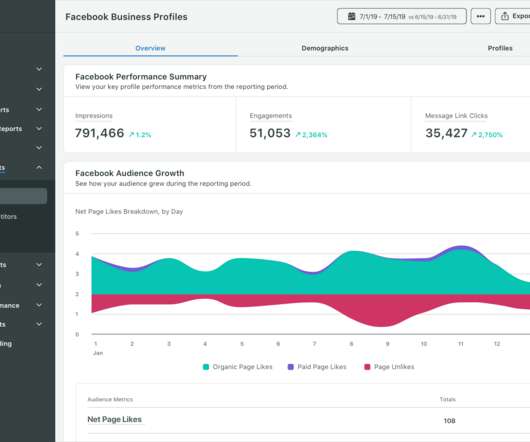Click the Net Page Likes Breakdown chart title
Image resolution: width=530 pixels, height=442 pixels.
[x=129, y=212]
